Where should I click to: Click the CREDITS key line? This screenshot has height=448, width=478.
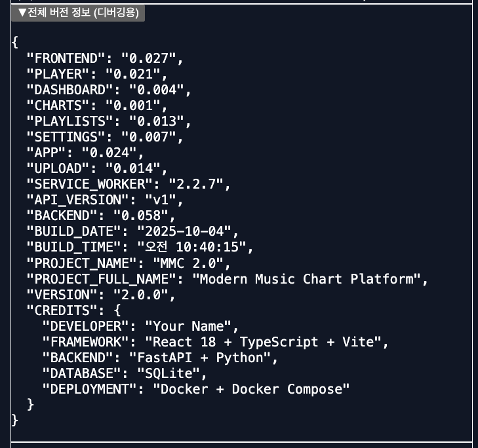[73, 310]
